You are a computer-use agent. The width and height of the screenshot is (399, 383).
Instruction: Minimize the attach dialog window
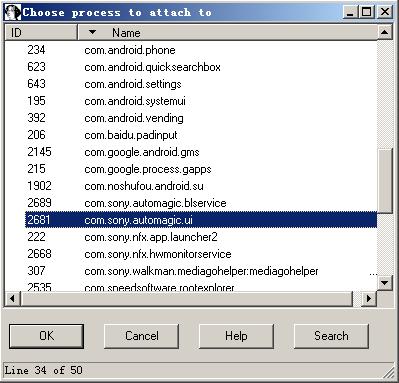coord(351,12)
